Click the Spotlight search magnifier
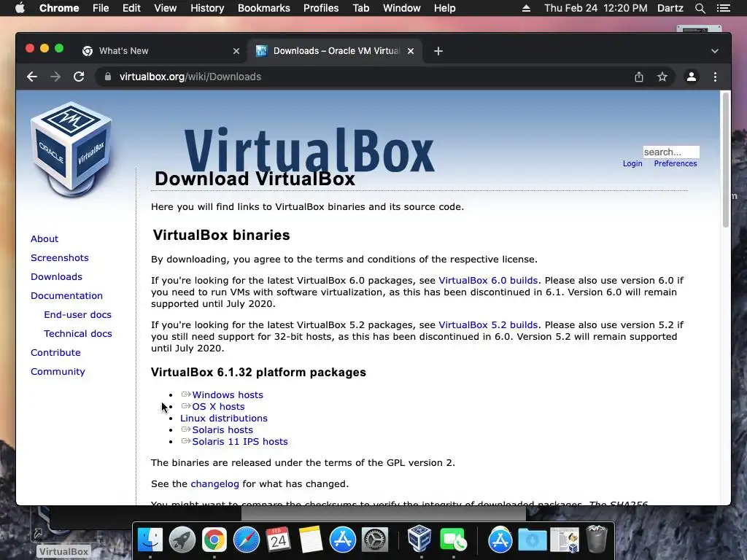Screen dimensions: 747x560 pyautogui.click(x=700, y=8)
